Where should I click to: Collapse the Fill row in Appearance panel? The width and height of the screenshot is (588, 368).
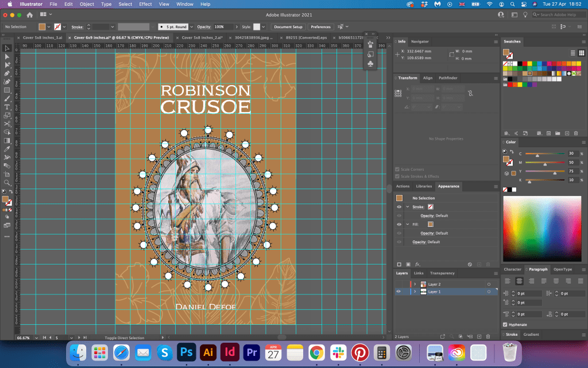pyautogui.click(x=407, y=224)
